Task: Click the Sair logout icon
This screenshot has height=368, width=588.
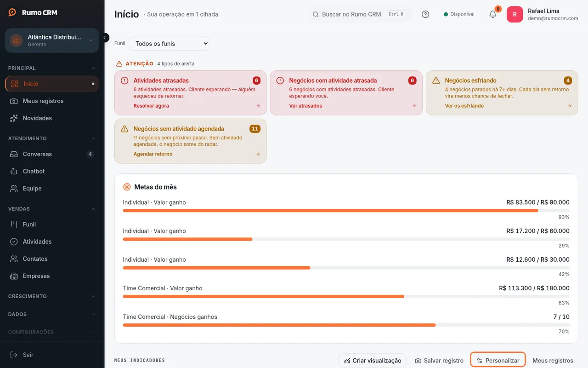Action: [x=14, y=355]
